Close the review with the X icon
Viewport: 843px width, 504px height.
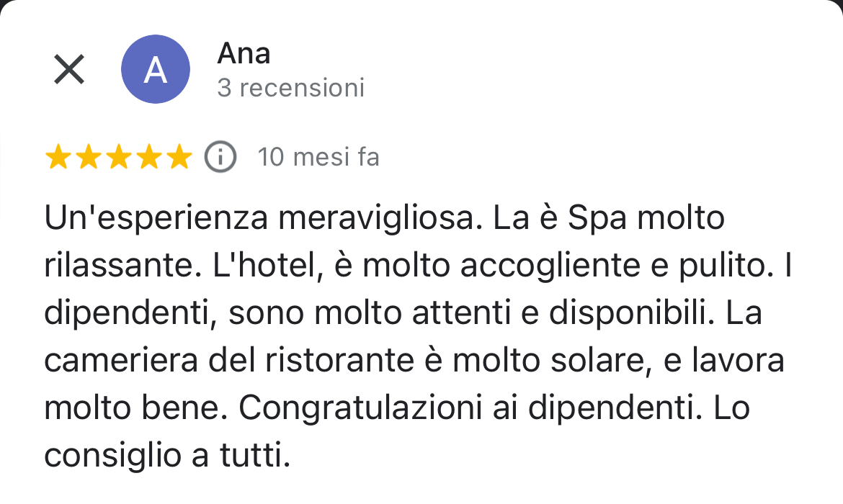[69, 70]
